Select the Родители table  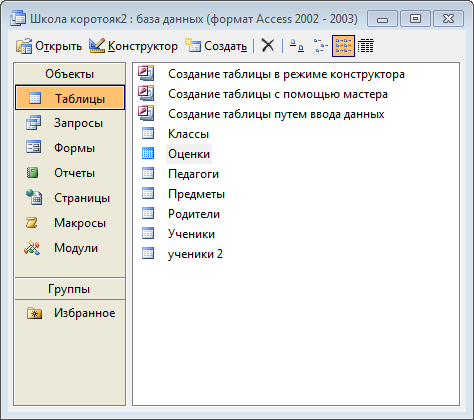(194, 214)
